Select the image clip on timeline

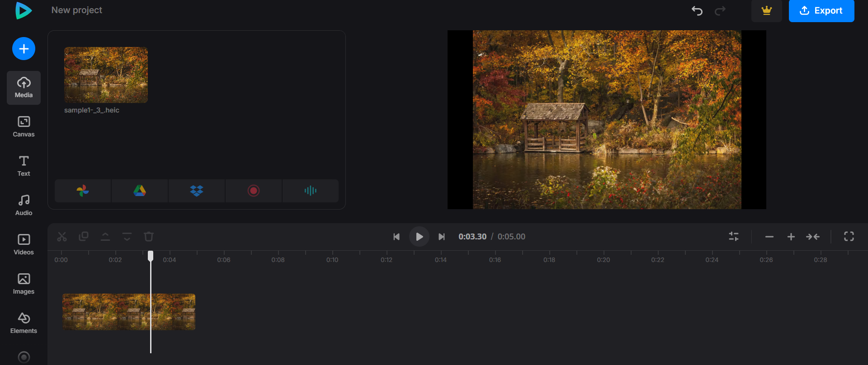[x=129, y=312]
